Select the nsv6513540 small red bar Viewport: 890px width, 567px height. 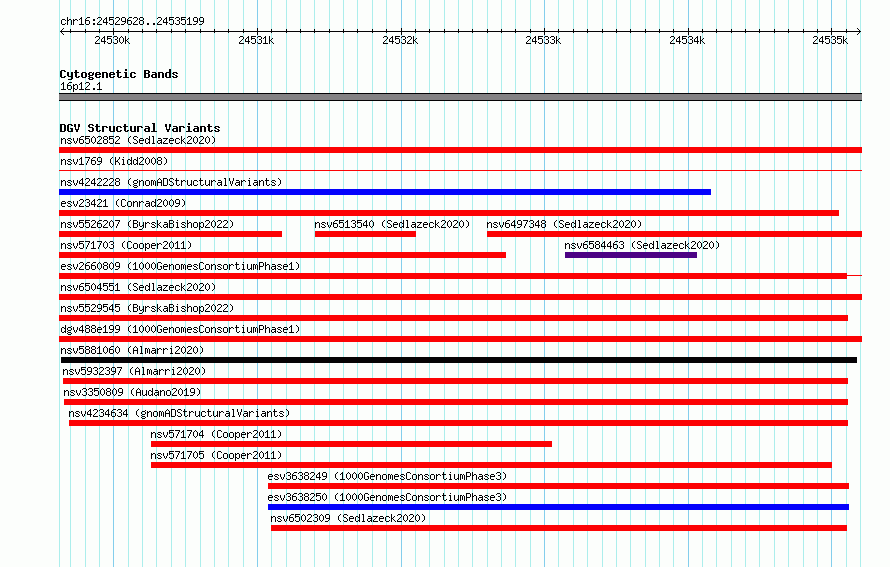tap(365, 234)
